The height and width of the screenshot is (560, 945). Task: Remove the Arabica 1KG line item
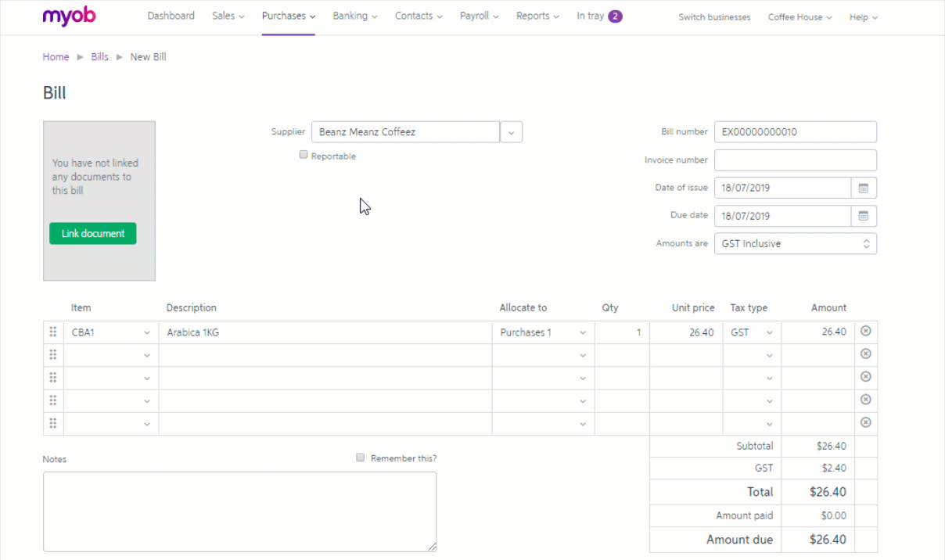[865, 332]
